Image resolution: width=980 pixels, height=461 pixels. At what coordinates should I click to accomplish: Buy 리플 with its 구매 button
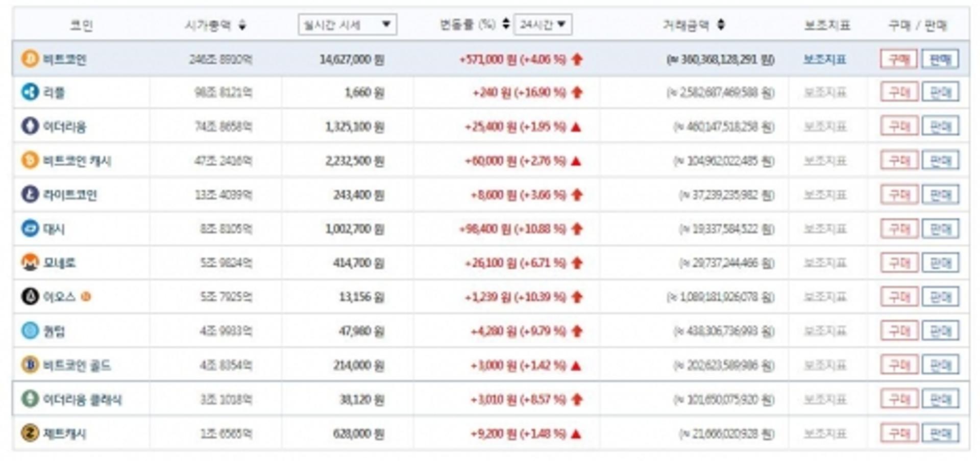pyautogui.click(x=899, y=92)
